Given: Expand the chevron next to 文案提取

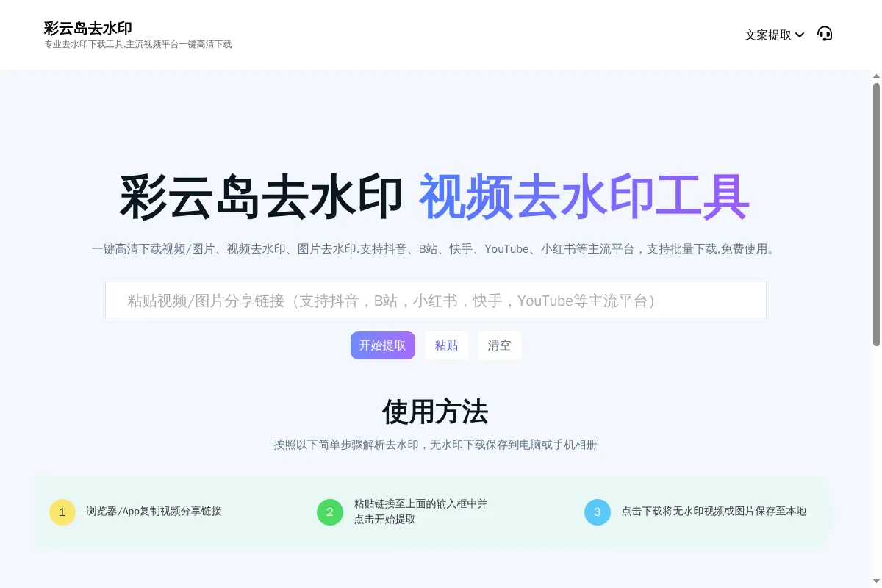Looking at the screenshot, I should pos(800,35).
